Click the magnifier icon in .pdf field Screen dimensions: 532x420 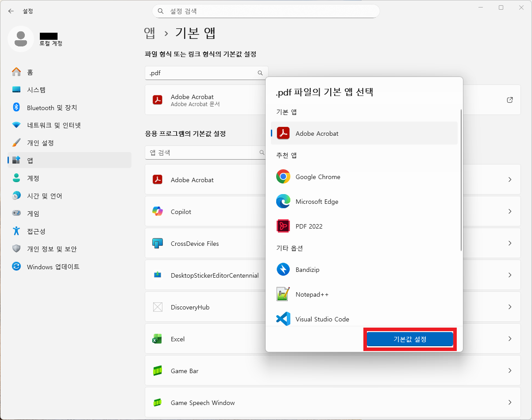[x=260, y=73]
